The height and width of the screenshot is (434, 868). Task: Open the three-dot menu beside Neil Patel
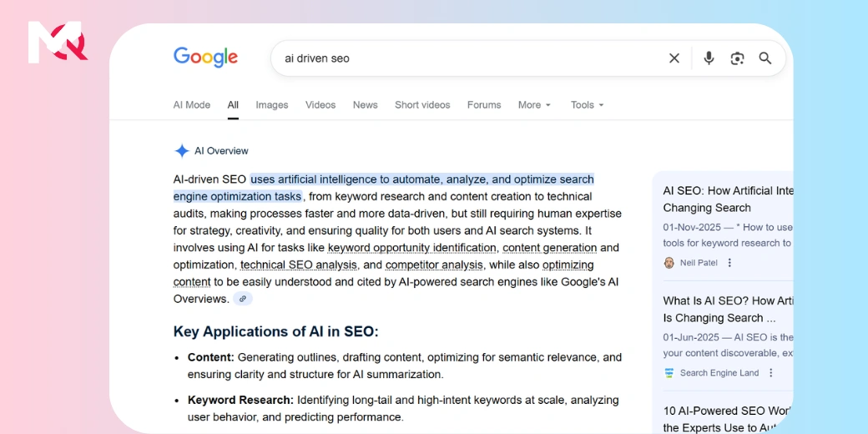coord(729,262)
